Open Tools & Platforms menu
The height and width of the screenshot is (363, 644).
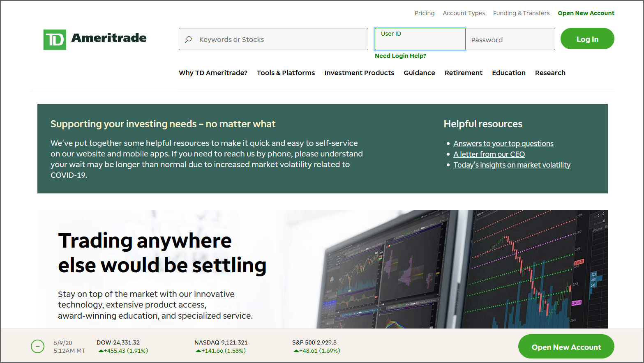(286, 73)
